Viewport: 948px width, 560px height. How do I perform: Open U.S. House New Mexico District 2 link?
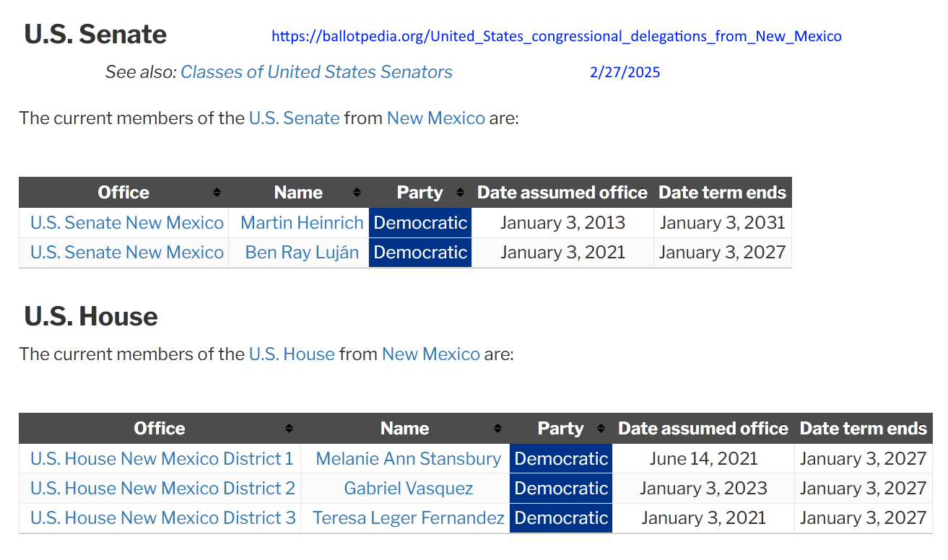coord(162,489)
